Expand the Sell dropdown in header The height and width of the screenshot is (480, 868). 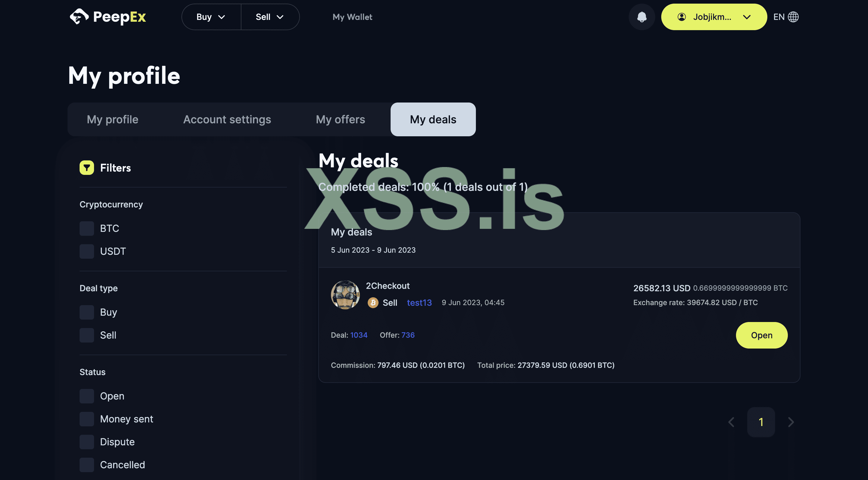point(269,17)
